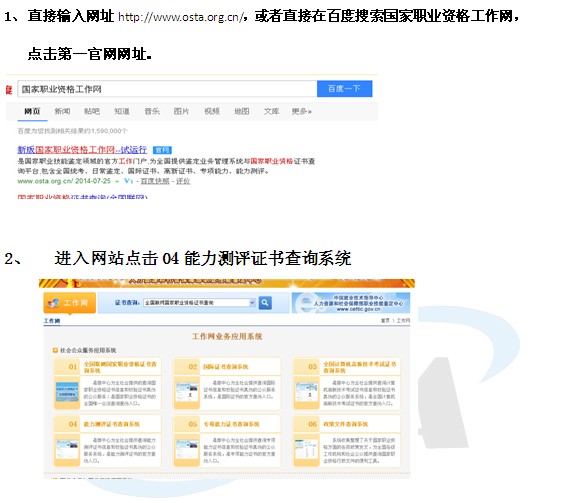
Task: Open the 证书查询 combo box
Action: [x=200, y=303]
